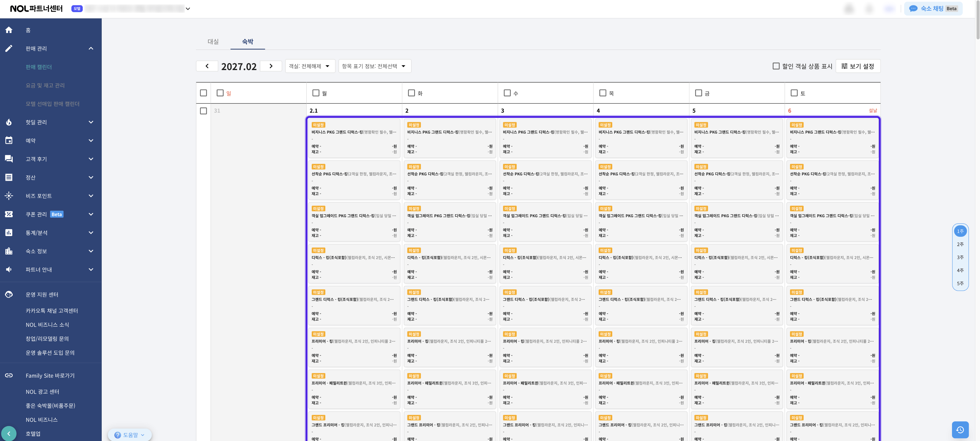Jump to week 5주 in week navigator
The height and width of the screenshot is (441, 980).
click(960, 283)
